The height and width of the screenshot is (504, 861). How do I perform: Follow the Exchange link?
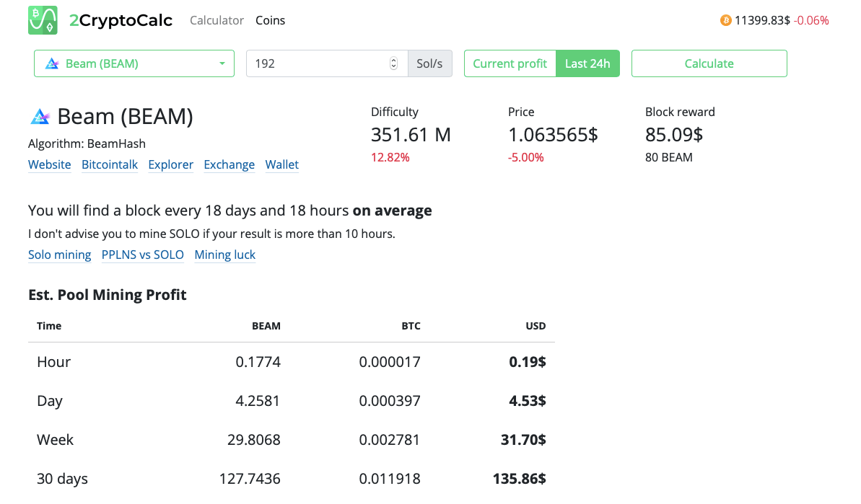click(229, 164)
